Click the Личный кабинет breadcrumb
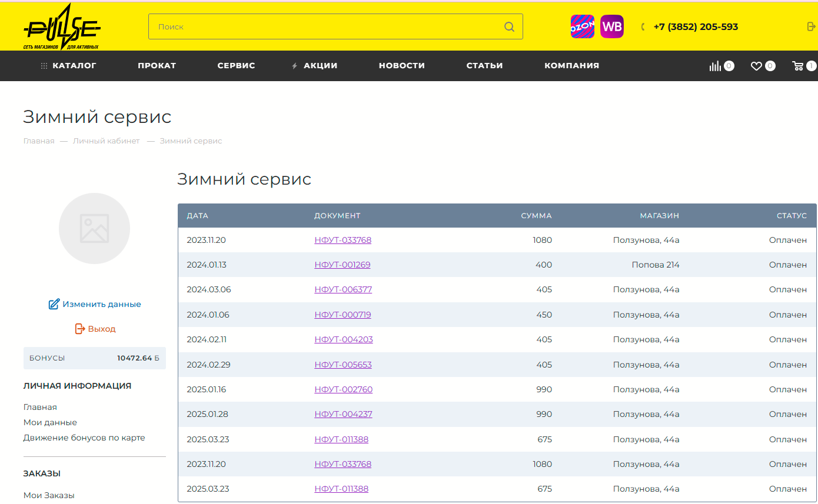The width and height of the screenshot is (818, 504). coord(106,141)
